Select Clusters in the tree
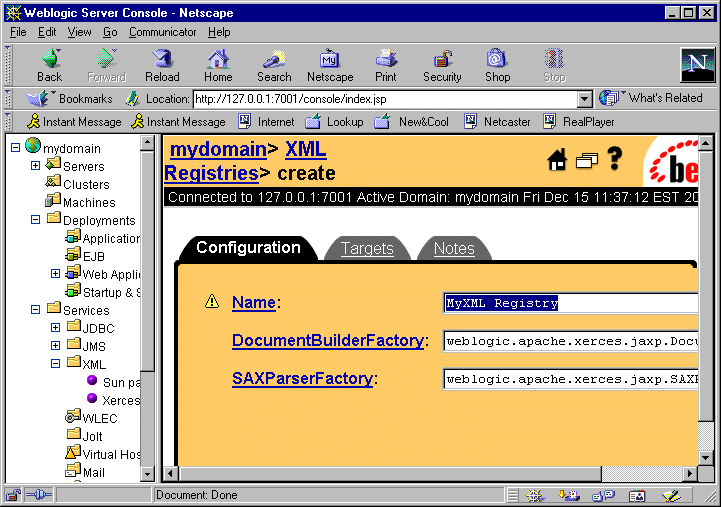 (x=86, y=184)
